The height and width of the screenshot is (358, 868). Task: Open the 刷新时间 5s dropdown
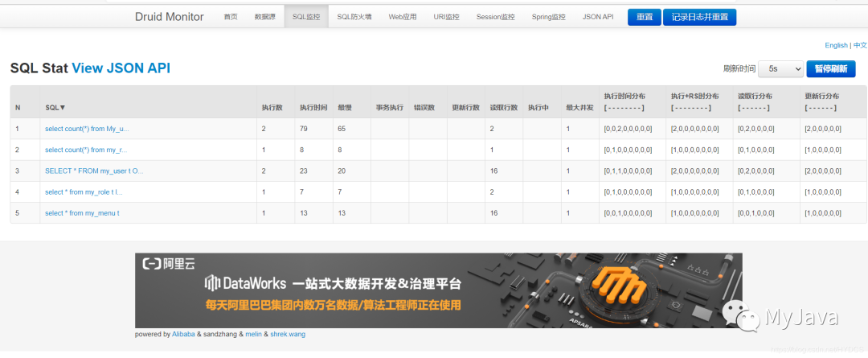click(x=780, y=68)
